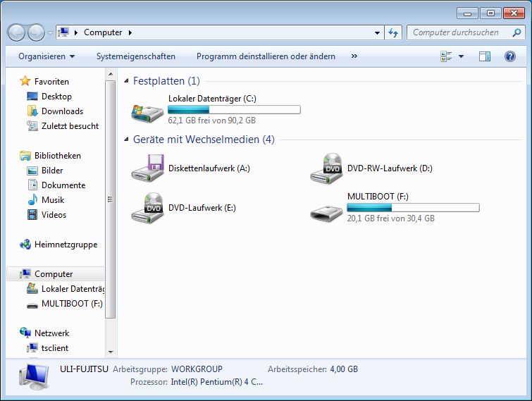Select the DVD-RW-Laufwerk (D:) drive icon
The height and width of the screenshot is (401, 532).
click(326, 169)
